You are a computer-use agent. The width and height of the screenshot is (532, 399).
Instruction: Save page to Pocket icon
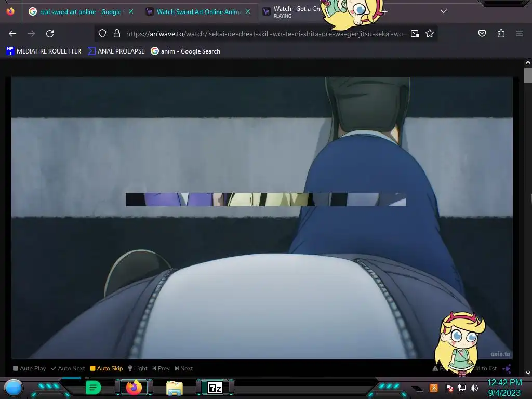pyautogui.click(x=482, y=33)
